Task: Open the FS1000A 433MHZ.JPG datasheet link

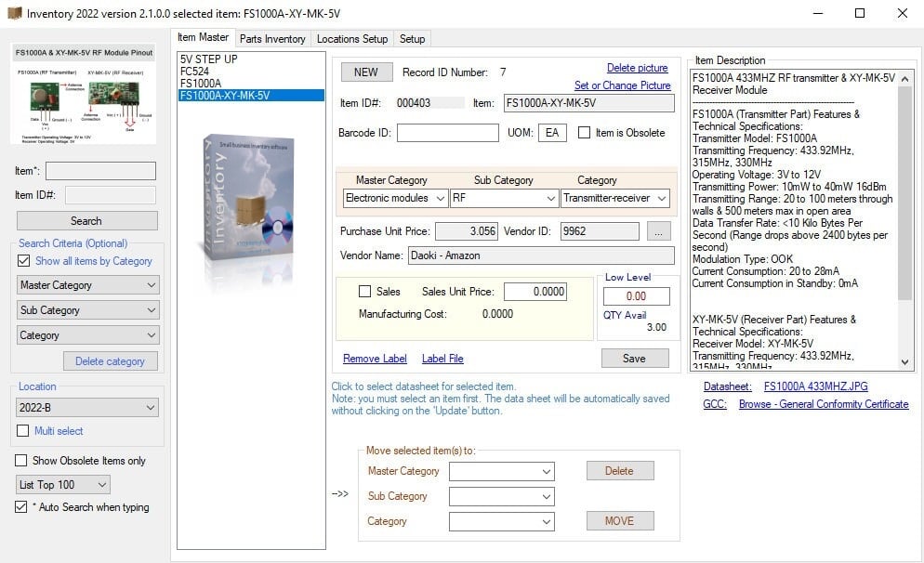Action: 815,386
